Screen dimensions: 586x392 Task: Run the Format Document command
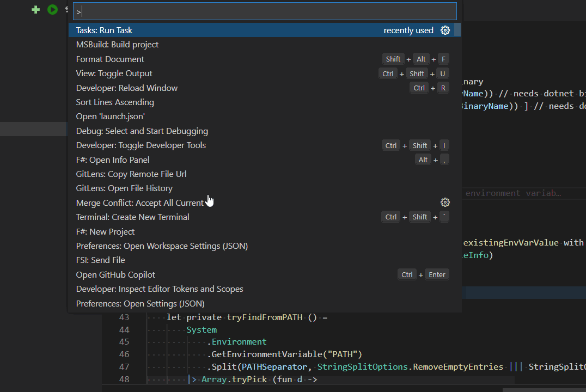coord(110,59)
